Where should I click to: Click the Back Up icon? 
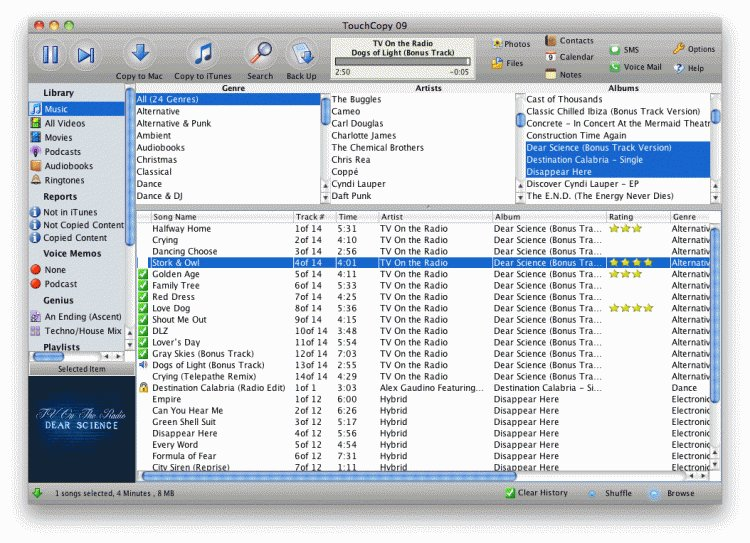[301, 55]
